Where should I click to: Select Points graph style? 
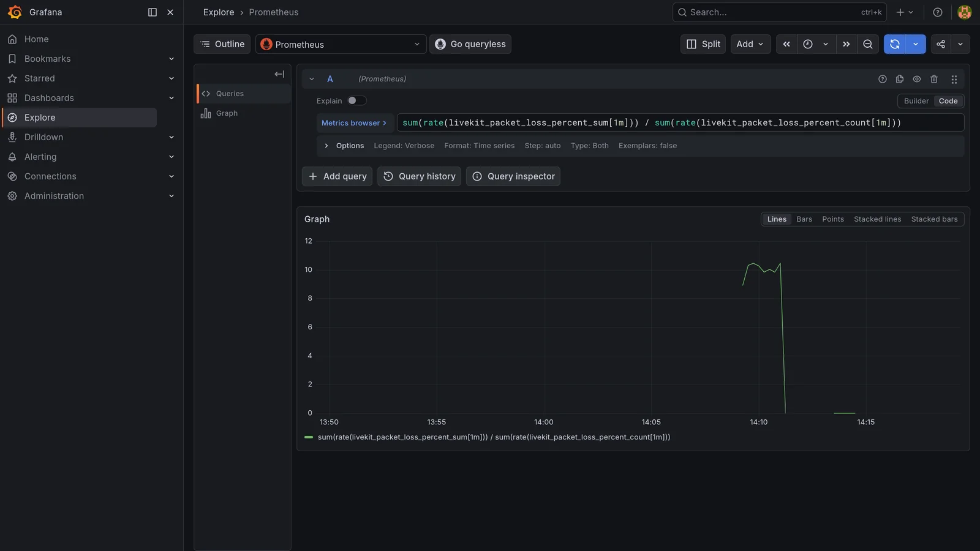click(x=833, y=219)
